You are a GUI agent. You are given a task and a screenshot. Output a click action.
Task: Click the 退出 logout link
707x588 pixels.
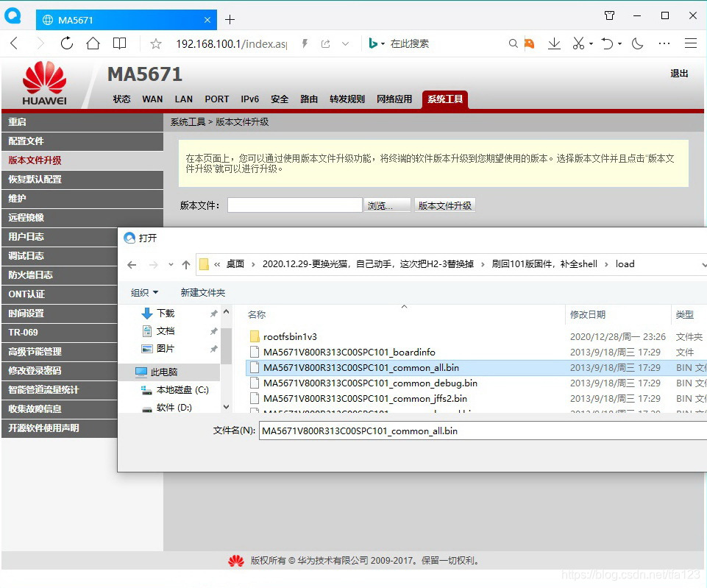[679, 74]
